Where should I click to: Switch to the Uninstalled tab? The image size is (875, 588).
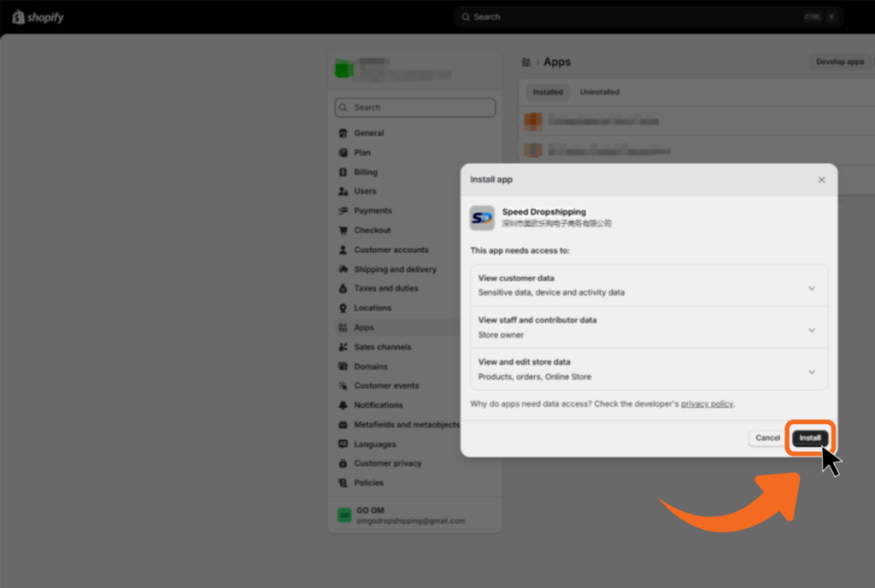tap(599, 92)
